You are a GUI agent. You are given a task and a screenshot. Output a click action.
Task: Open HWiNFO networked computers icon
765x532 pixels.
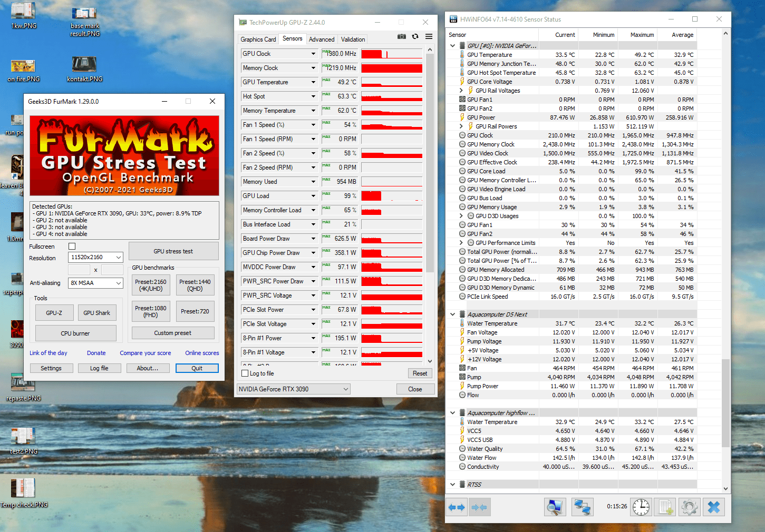(583, 507)
